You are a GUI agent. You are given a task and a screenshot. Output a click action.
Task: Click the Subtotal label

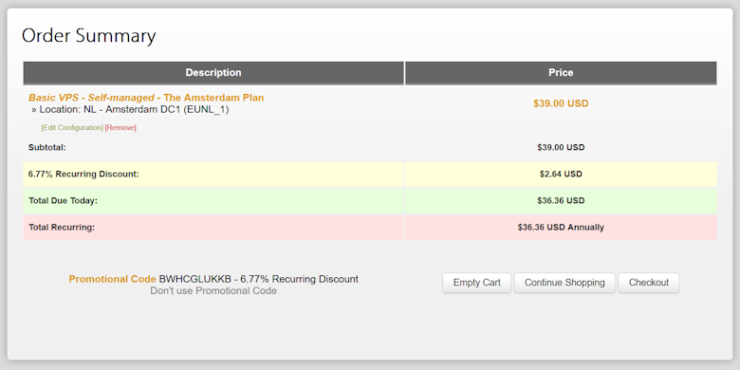pos(47,147)
